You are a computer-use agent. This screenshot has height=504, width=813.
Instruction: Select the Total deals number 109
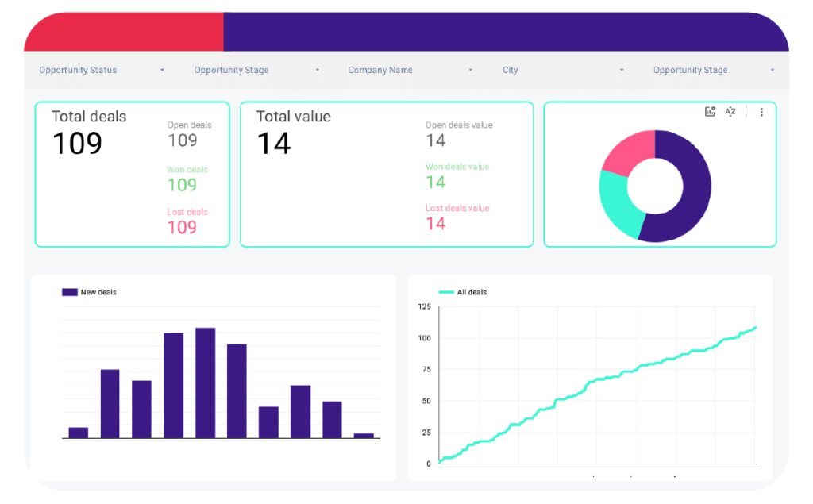tap(77, 144)
